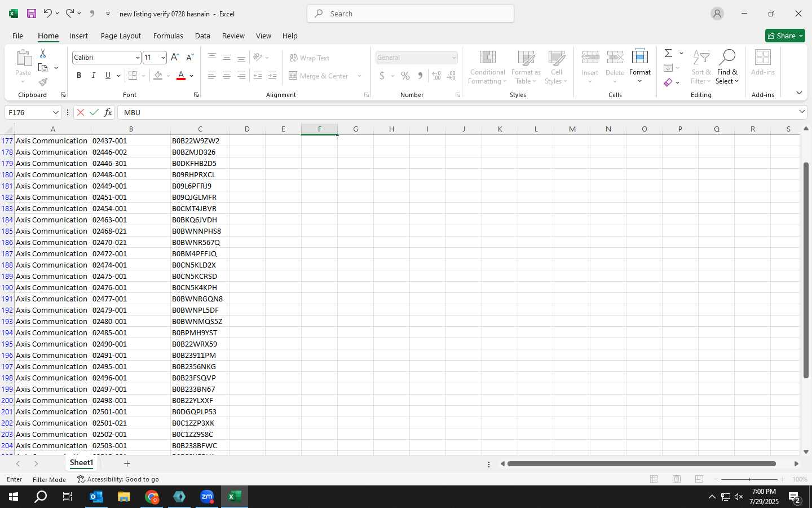
Task: Open Format as Table
Action: pos(526,67)
